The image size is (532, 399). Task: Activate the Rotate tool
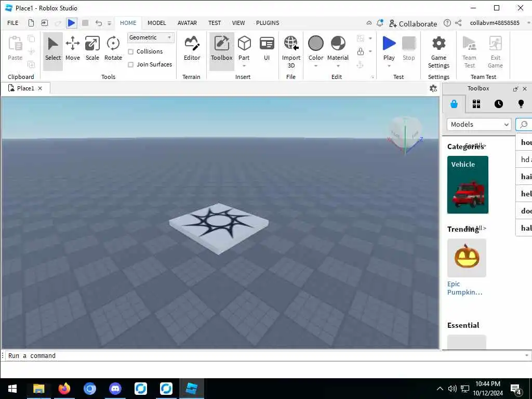[x=113, y=49]
